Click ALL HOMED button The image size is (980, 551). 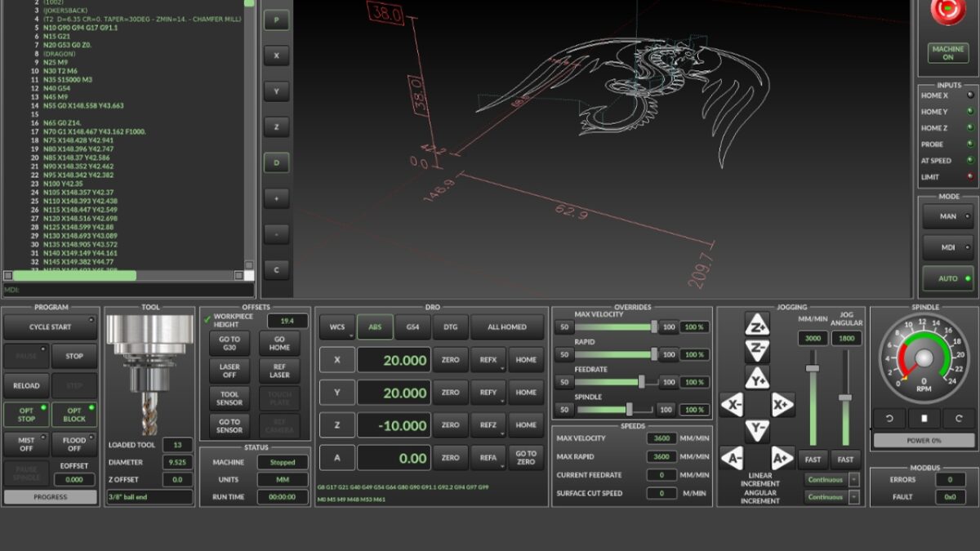coord(507,327)
